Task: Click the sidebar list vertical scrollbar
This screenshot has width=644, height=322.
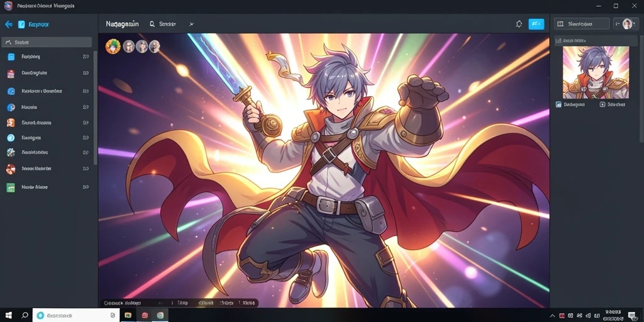Action: pyautogui.click(x=96, y=108)
